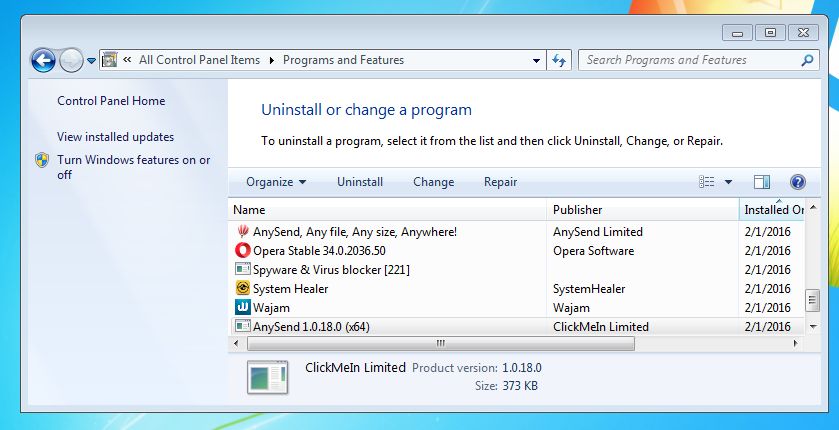
Task: Select AnySend 1.0.18.0 (x64) entry
Action: click(311, 327)
